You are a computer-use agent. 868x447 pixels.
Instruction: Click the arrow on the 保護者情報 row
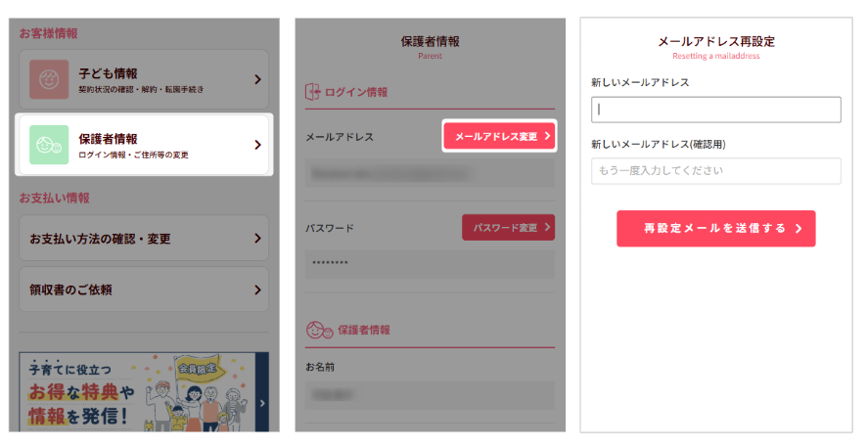[257, 145]
